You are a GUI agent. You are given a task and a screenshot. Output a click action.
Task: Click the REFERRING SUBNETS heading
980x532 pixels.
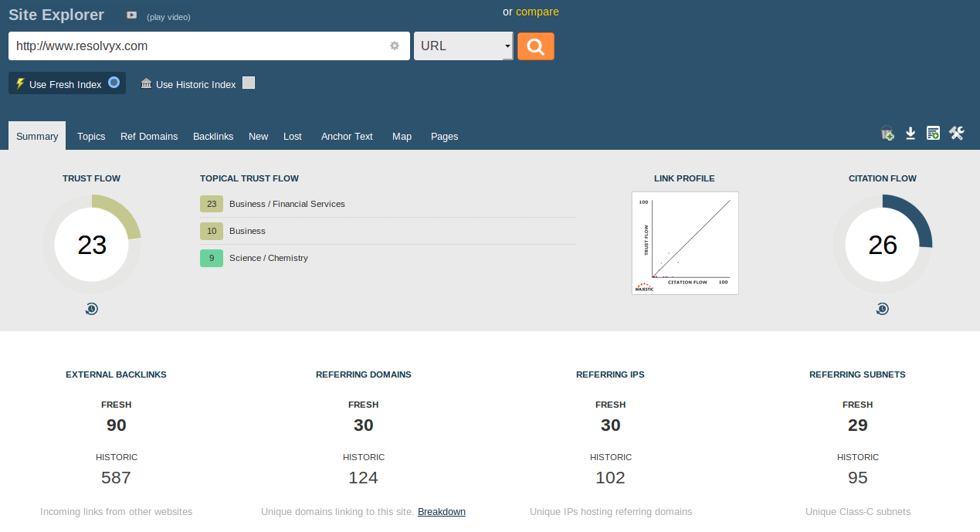[858, 374]
